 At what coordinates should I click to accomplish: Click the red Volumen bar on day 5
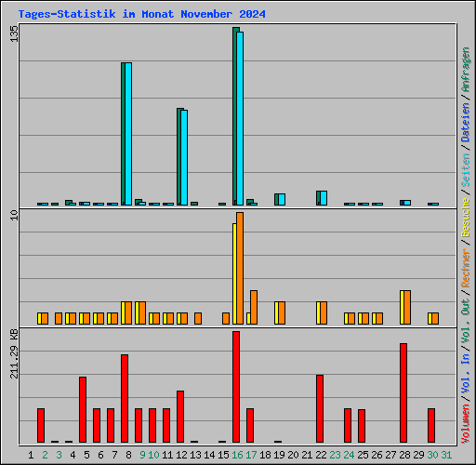coord(83,410)
